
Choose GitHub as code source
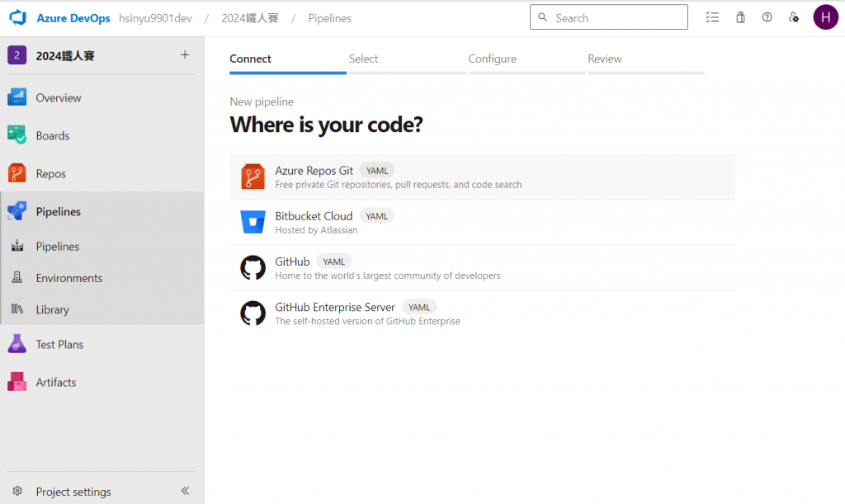coord(482,267)
